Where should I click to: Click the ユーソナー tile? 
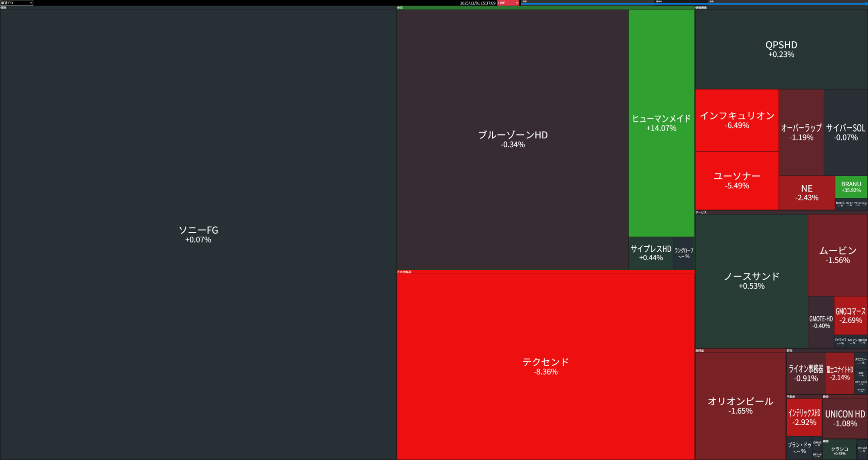tap(736, 180)
